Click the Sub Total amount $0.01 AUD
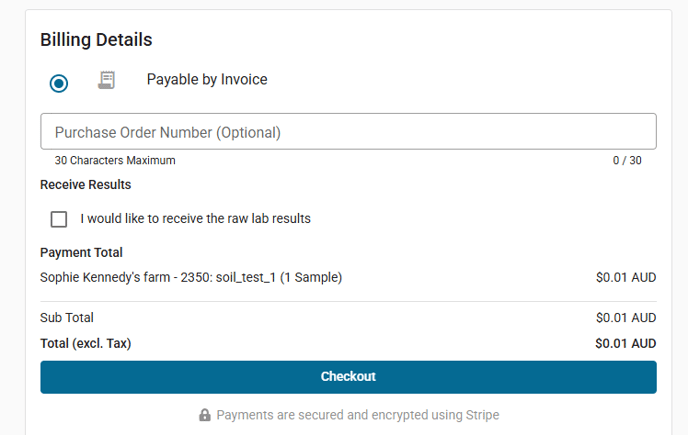Viewport: 688px width, 435px height. pos(625,318)
